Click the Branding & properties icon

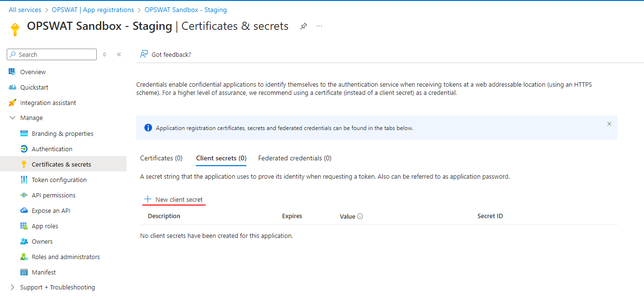pyautogui.click(x=24, y=133)
